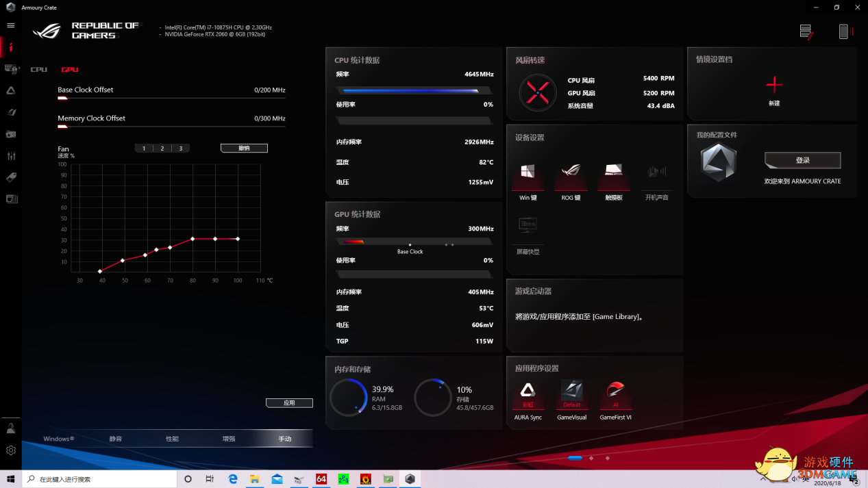Launch AURA Sync from application settings
The height and width of the screenshot is (488, 868).
pos(528,391)
